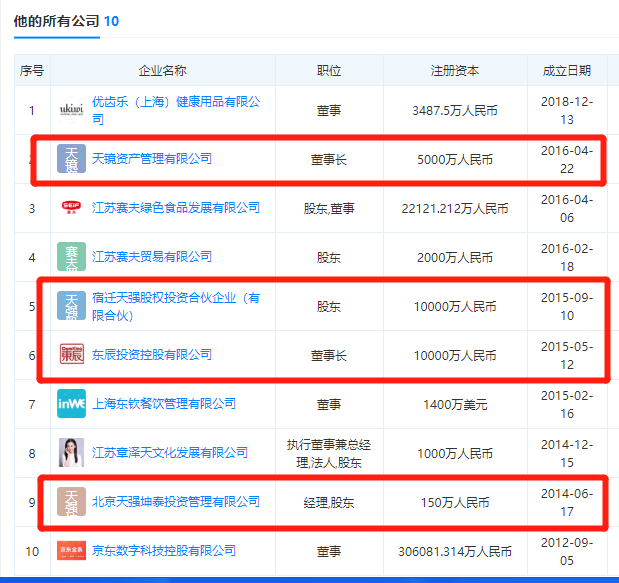The height and width of the screenshot is (583, 619).
Task: Open 上海东钦餐饮管理有限公司 link
Action: coord(164,403)
